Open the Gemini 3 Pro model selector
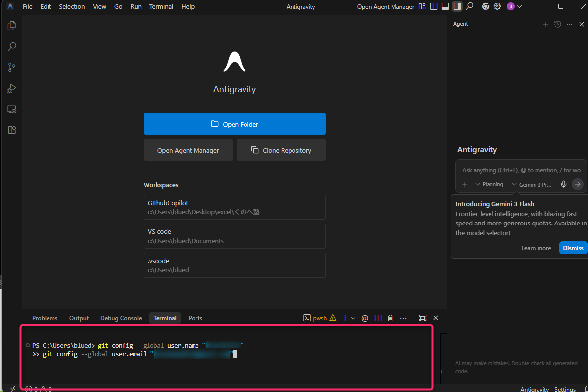588x392 pixels. tap(532, 184)
